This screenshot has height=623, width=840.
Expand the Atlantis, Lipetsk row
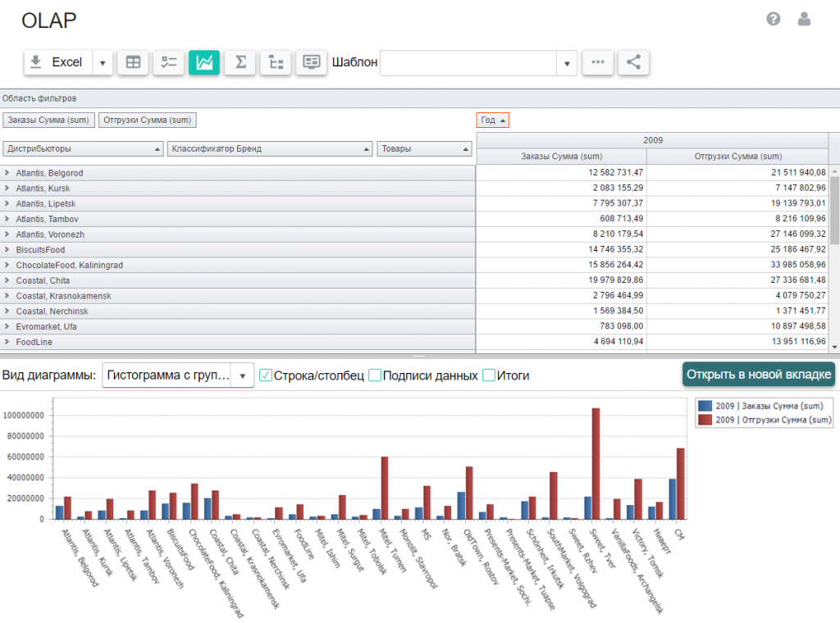pos(7,203)
